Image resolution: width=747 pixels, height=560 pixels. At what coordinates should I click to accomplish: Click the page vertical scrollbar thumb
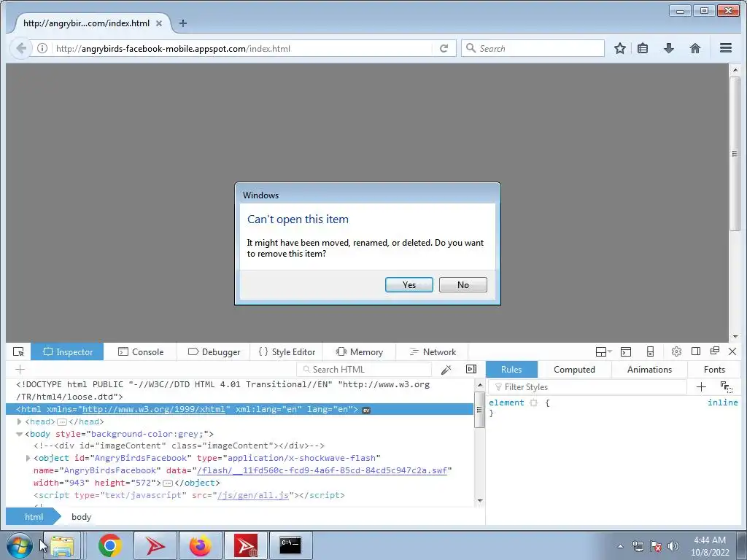pyautogui.click(x=735, y=154)
